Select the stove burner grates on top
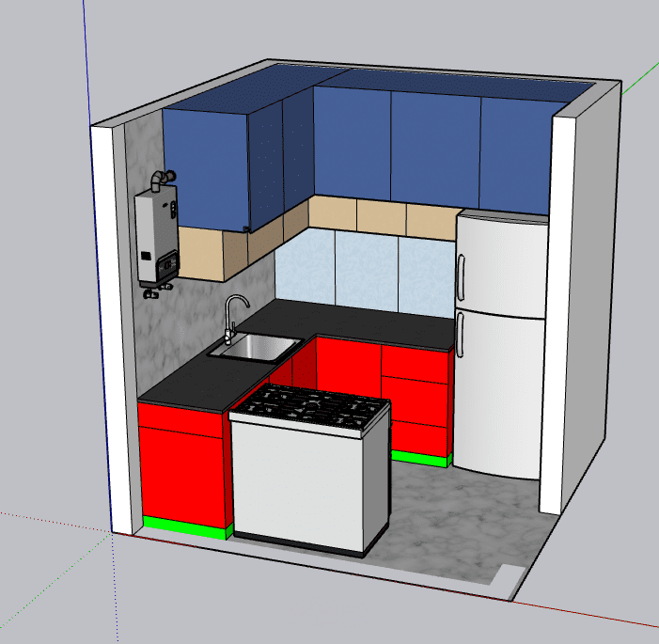This screenshot has width=659, height=644. coord(312,406)
